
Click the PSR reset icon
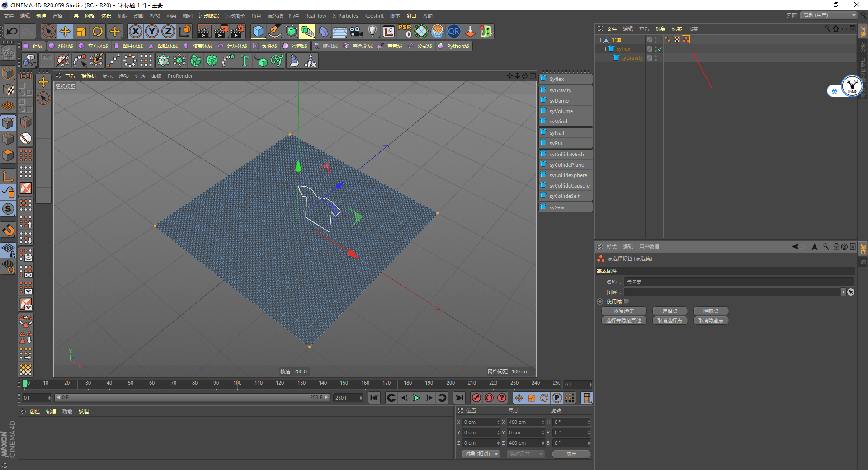(x=405, y=31)
